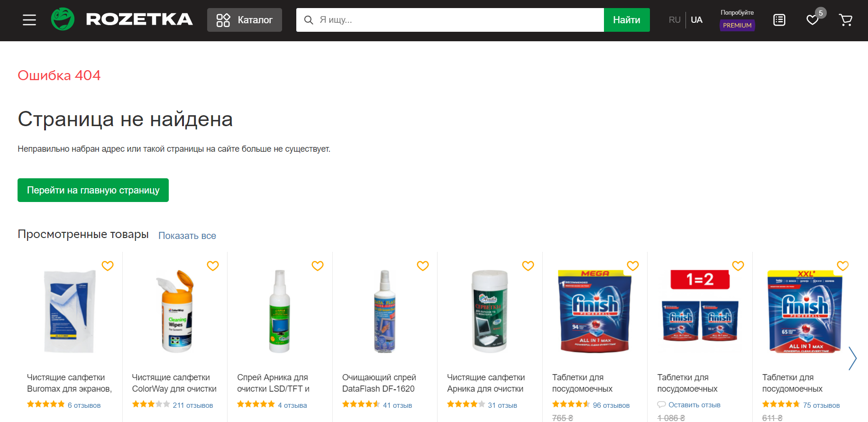
Task: Favorite the ColorWay cleaning wipes
Action: point(213,266)
